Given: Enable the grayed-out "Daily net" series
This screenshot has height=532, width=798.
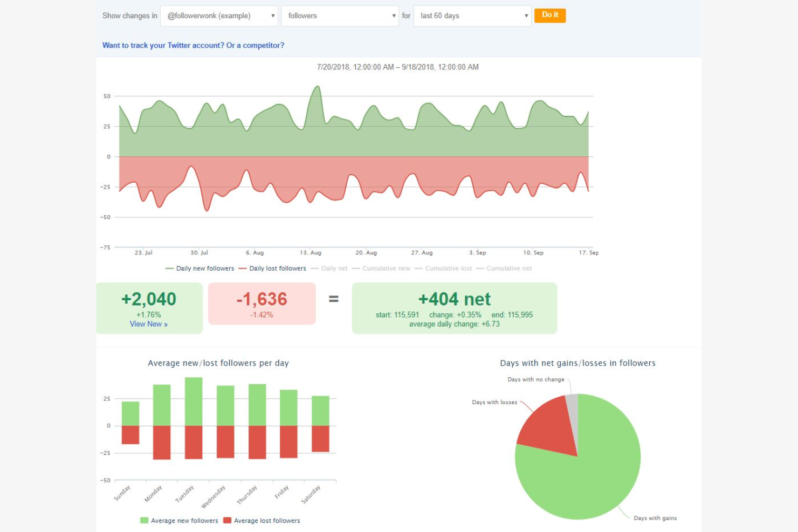Looking at the screenshot, I should point(333,268).
